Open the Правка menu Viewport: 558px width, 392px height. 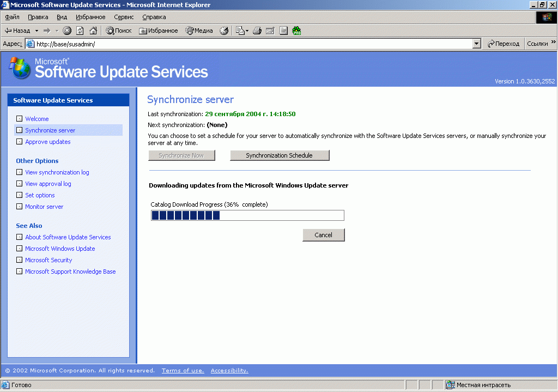pyautogui.click(x=38, y=17)
